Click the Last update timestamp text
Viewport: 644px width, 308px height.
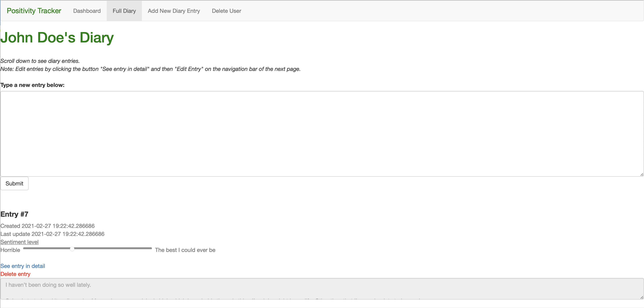pos(53,234)
